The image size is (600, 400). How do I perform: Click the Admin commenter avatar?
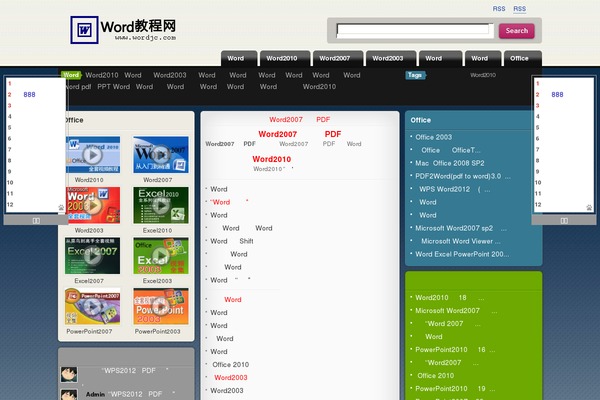click(x=69, y=395)
